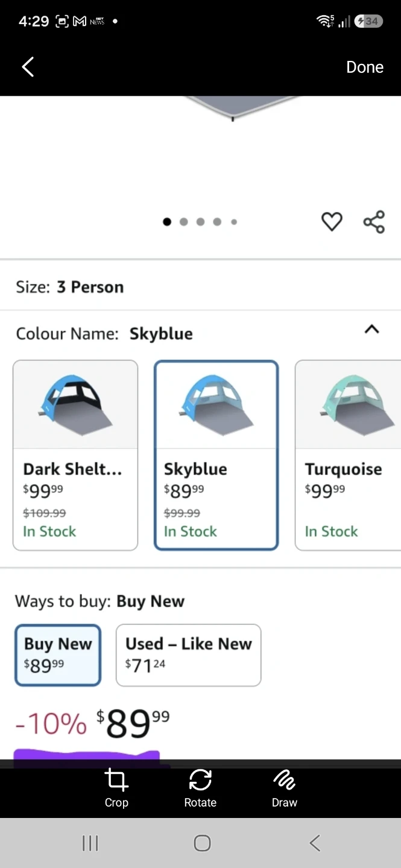Open the share icon
Screen dimensions: 401x868
coord(374,222)
